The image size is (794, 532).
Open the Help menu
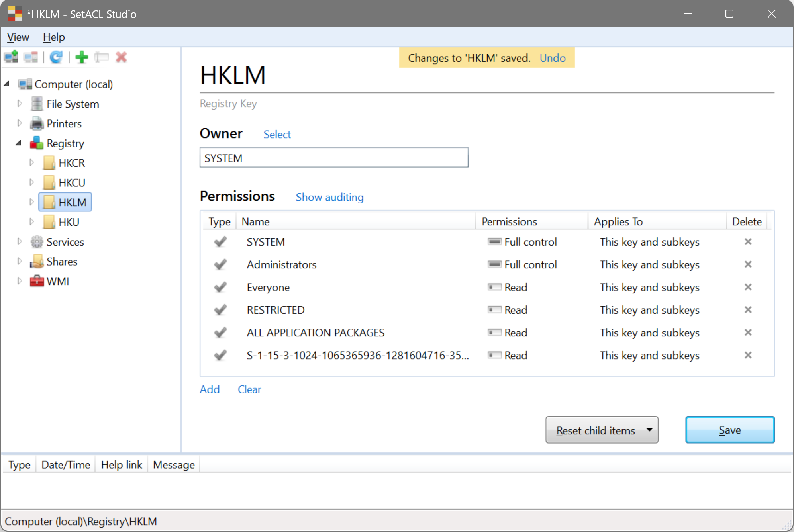coord(53,37)
